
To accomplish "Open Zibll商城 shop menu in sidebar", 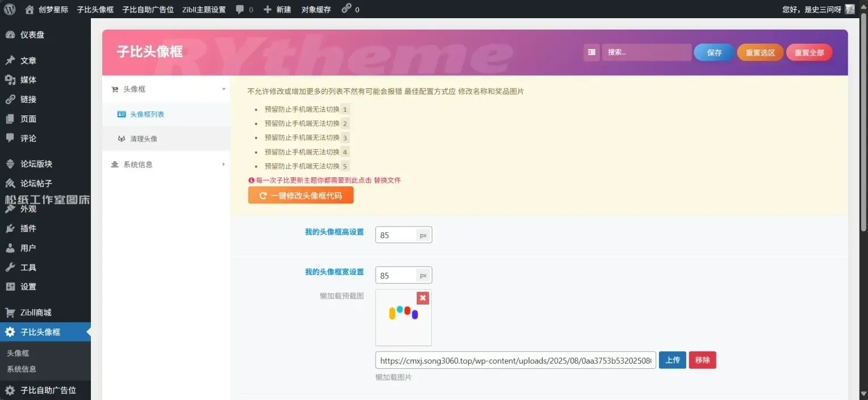I will (x=35, y=312).
